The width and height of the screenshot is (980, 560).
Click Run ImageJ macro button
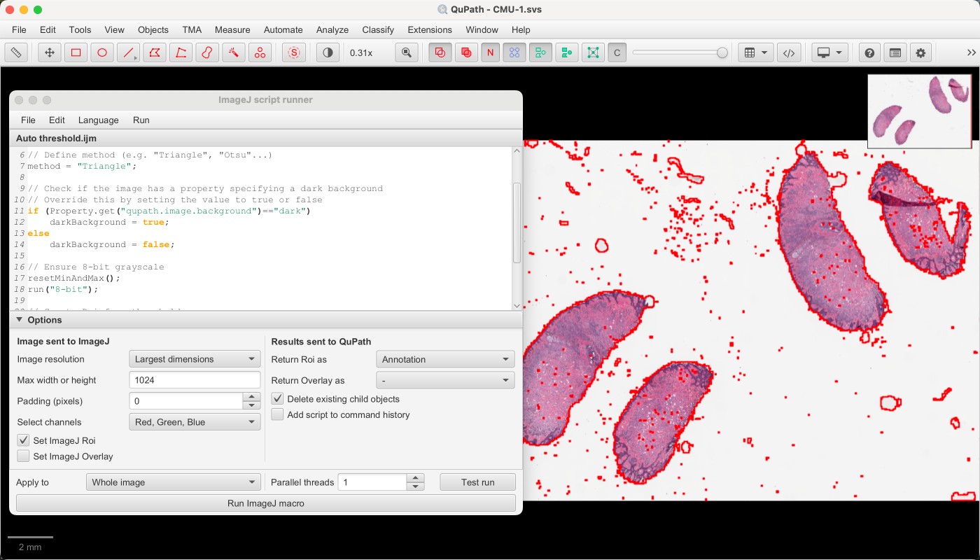coord(266,503)
